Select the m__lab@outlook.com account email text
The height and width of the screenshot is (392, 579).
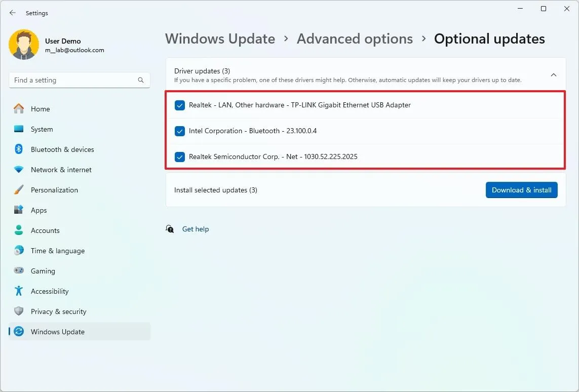[x=74, y=50]
